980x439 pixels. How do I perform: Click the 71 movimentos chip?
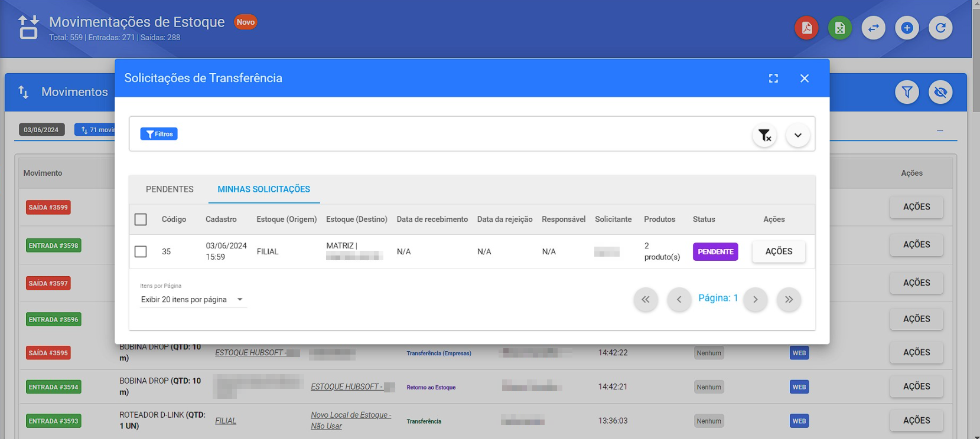(96, 130)
